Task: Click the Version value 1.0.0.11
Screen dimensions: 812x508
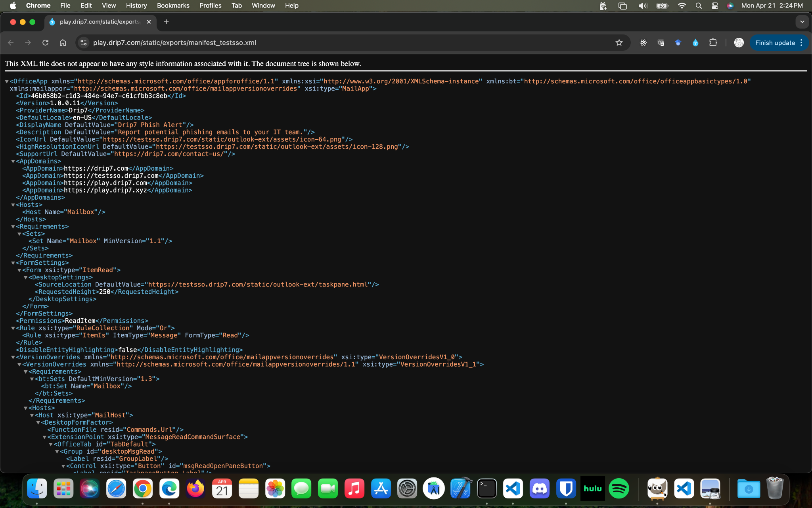Action: (65, 103)
